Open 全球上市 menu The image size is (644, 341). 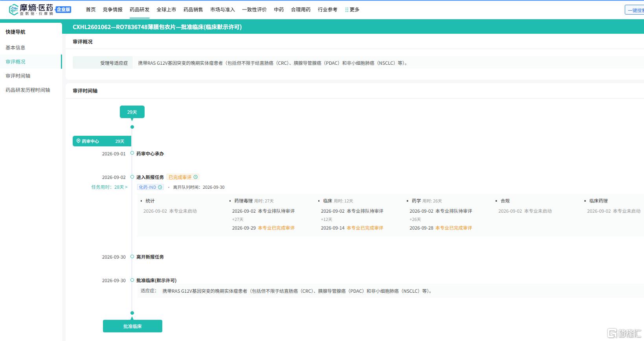(x=166, y=10)
